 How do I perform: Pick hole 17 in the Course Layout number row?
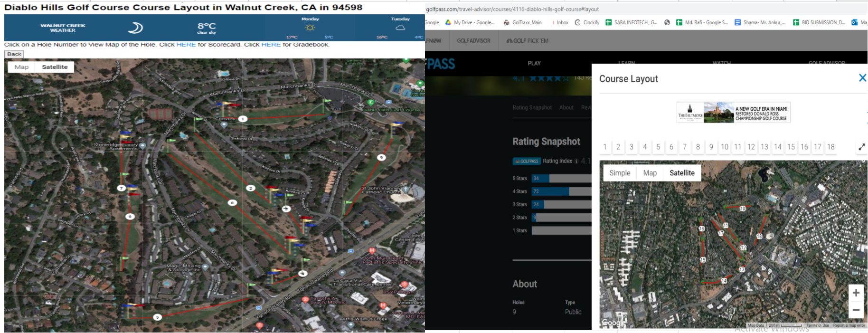point(818,147)
